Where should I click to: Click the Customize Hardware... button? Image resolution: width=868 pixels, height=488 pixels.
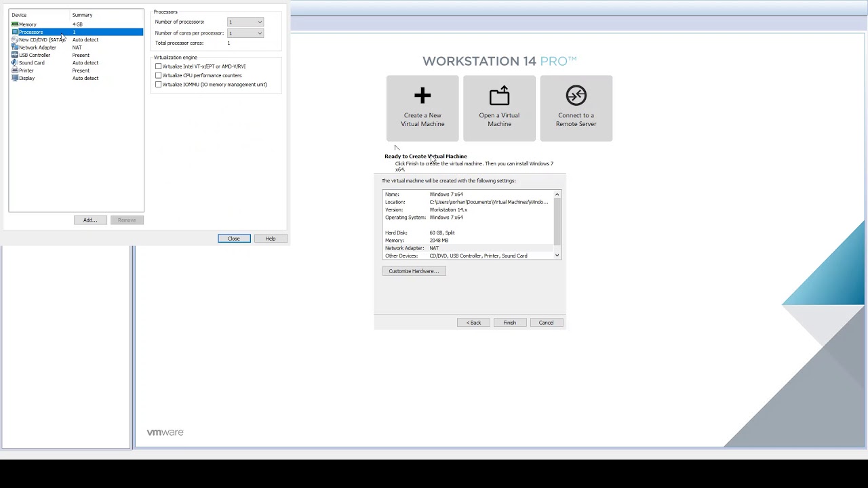414,271
